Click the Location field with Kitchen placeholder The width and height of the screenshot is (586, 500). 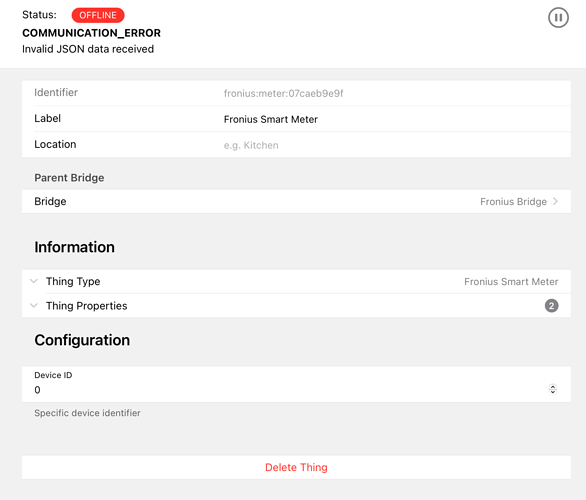tap(395, 145)
